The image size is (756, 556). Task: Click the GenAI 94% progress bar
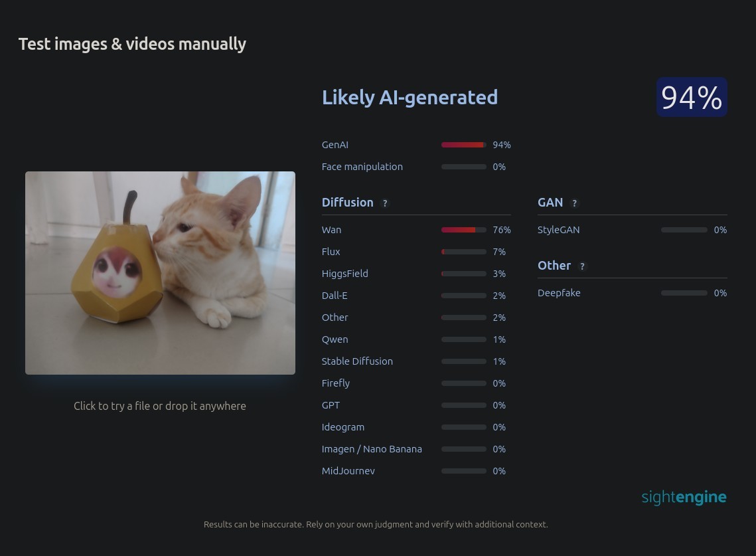point(463,145)
